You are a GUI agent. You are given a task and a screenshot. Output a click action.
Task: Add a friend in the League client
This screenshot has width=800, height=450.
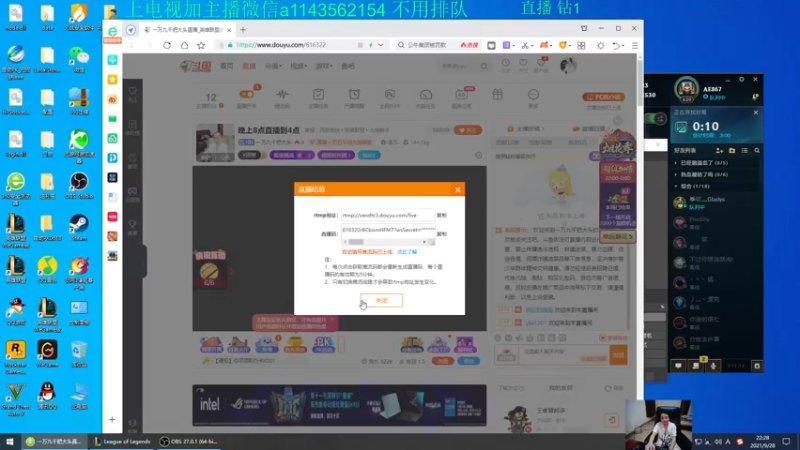tap(719, 151)
